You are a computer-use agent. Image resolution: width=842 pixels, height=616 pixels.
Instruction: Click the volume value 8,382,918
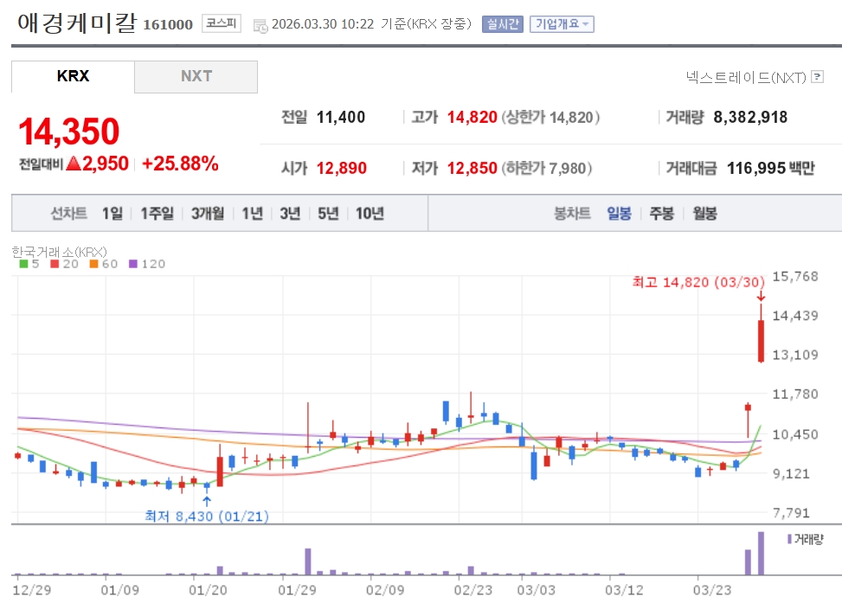(750, 117)
